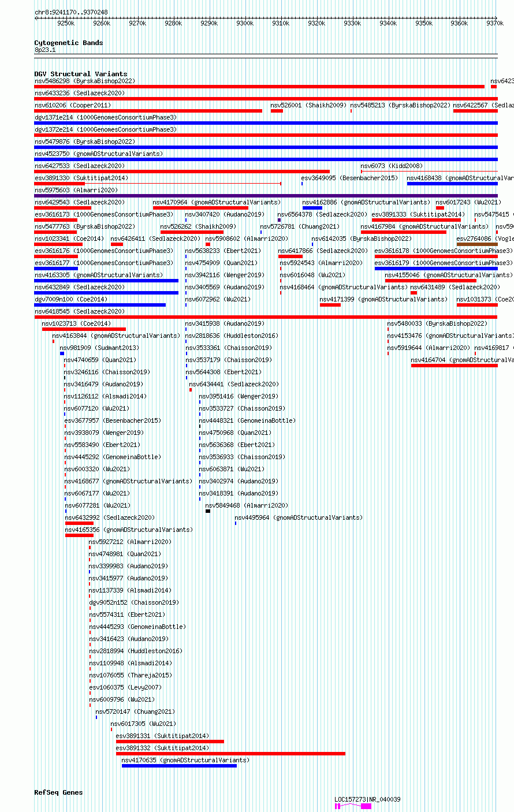
Task: Click nsv5564378 Sedlazeck2020 label
Action: click(322, 214)
